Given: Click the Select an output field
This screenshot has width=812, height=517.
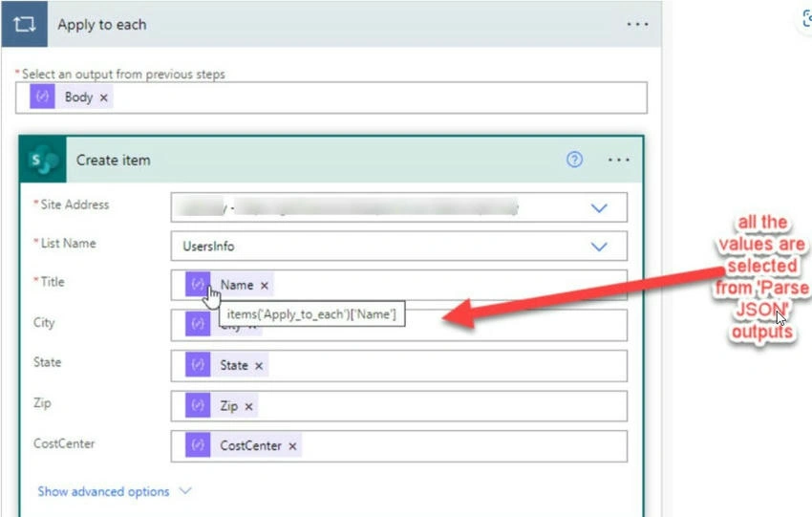Looking at the screenshot, I should point(331,97).
